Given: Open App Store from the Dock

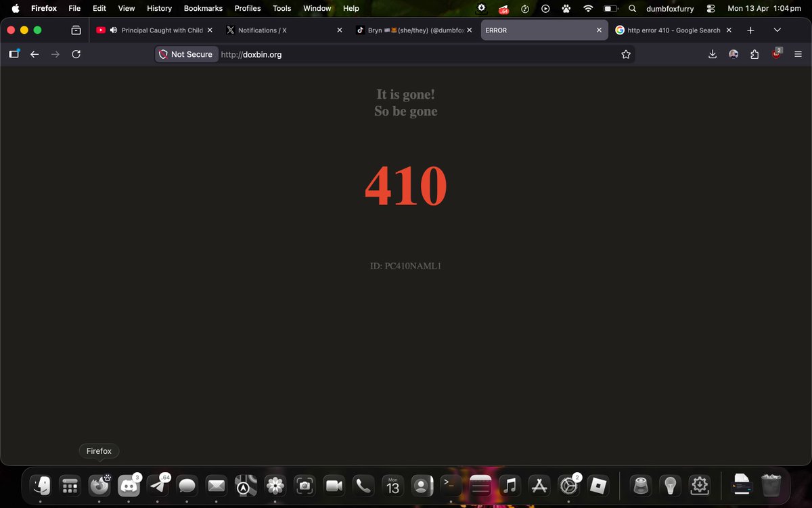Looking at the screenshot, I should point(539,485).
